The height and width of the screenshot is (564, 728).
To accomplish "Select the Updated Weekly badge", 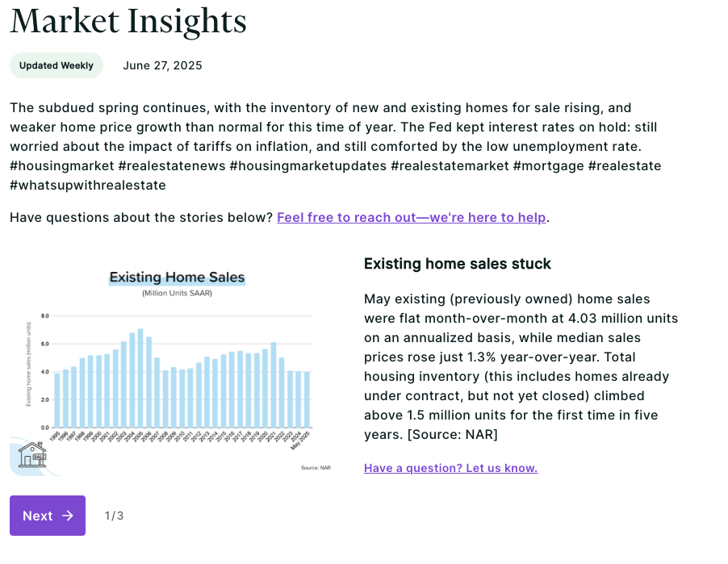I will click(56, 65).
